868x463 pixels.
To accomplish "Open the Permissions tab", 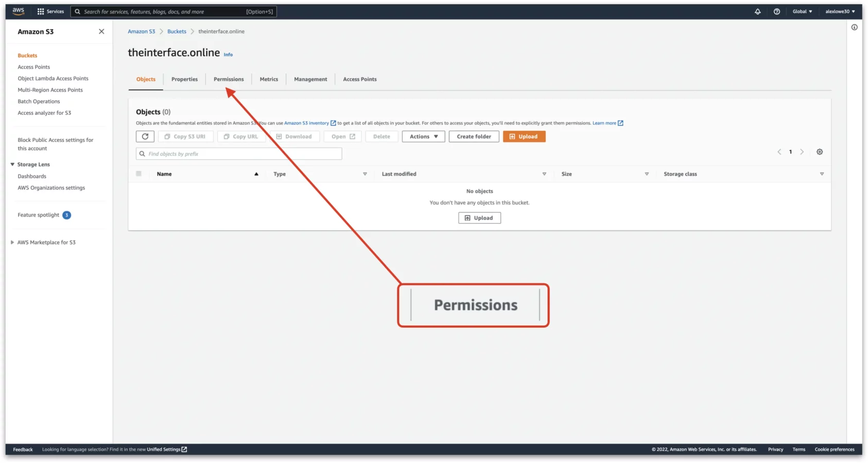I will click(x=229, y=79).
